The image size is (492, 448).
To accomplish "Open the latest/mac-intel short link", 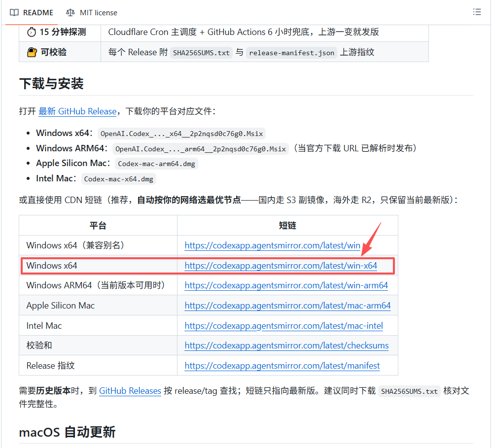I will 283,326.
